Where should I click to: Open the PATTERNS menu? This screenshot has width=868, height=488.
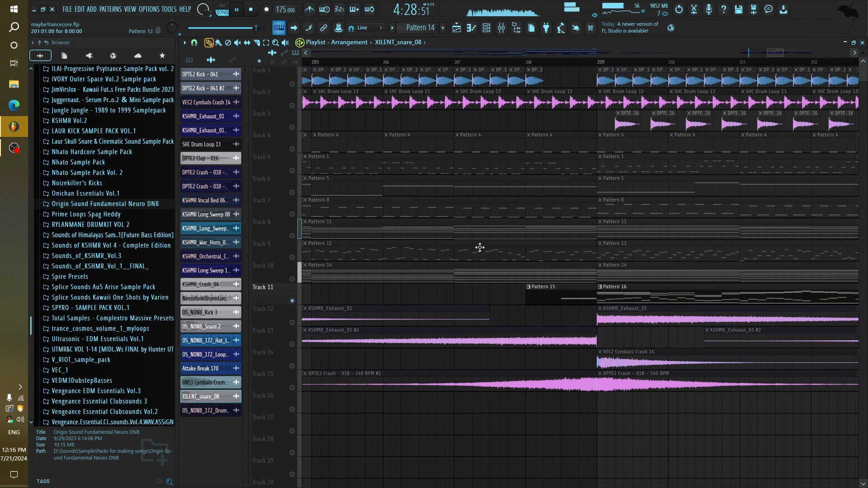(x=110, y=9)
